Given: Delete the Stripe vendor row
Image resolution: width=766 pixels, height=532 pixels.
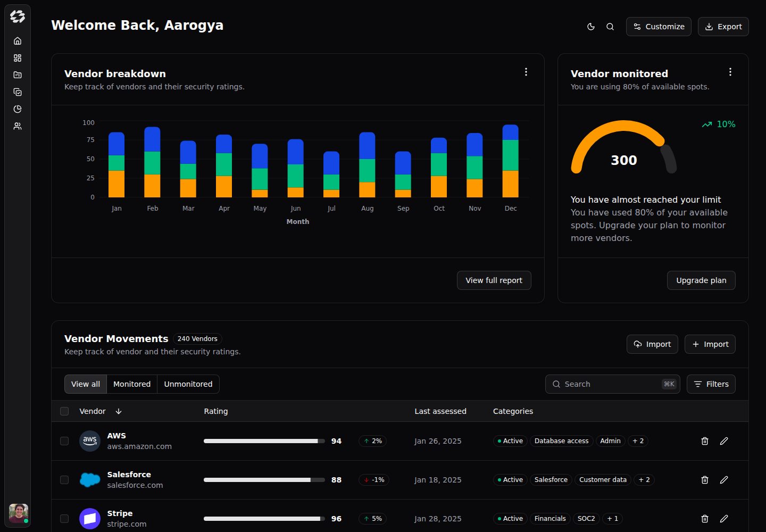Looking at the screenshot, I should (x=705, y=519).
